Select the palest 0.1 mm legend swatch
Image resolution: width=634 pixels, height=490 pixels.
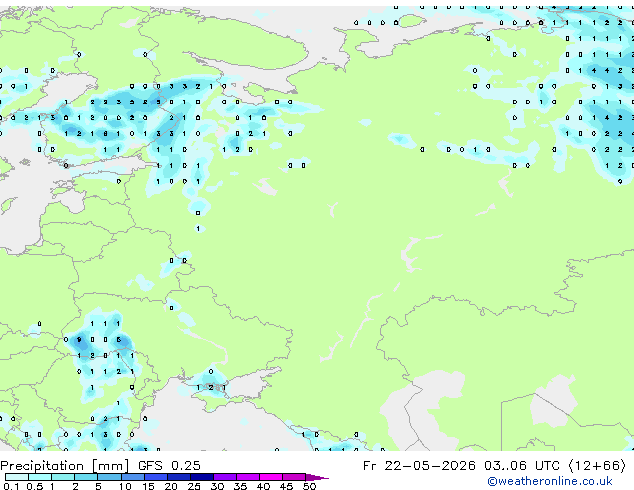17,477
